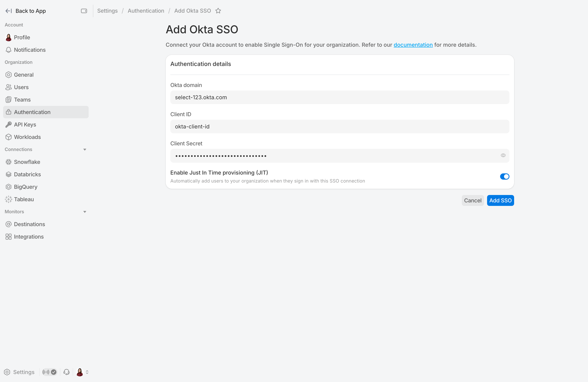Click the Destinations at-sign icon
The height and width of the screenshot is (382, 588).
(x=8, y=224)
